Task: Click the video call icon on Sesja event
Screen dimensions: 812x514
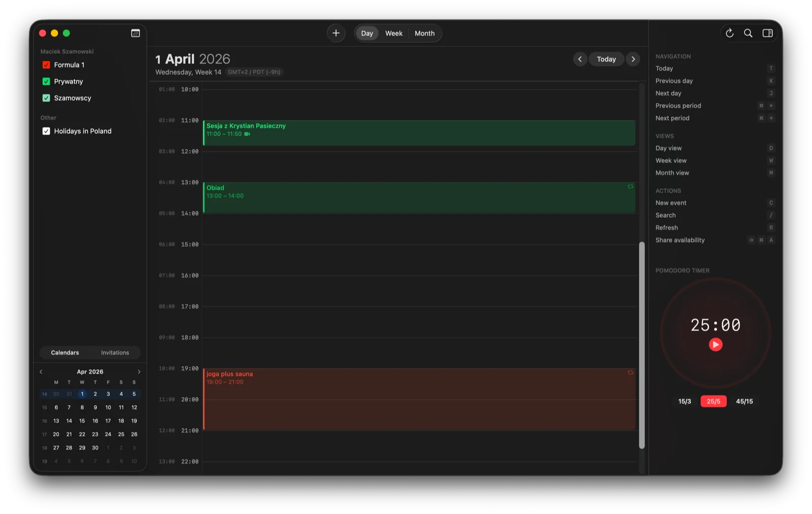Action: [x=247, y=134]
